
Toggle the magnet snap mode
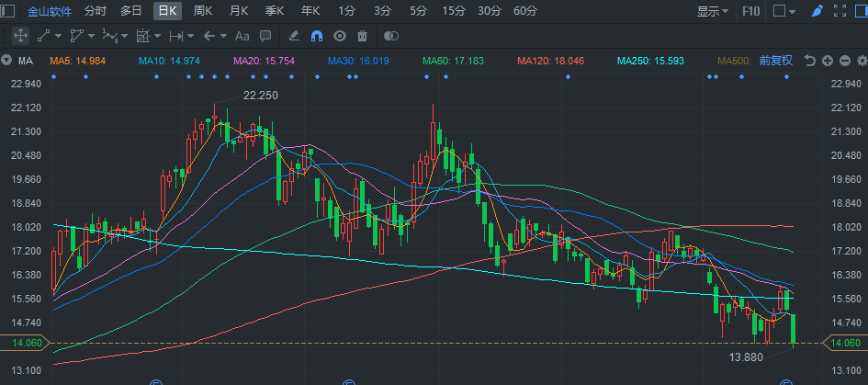317,36
